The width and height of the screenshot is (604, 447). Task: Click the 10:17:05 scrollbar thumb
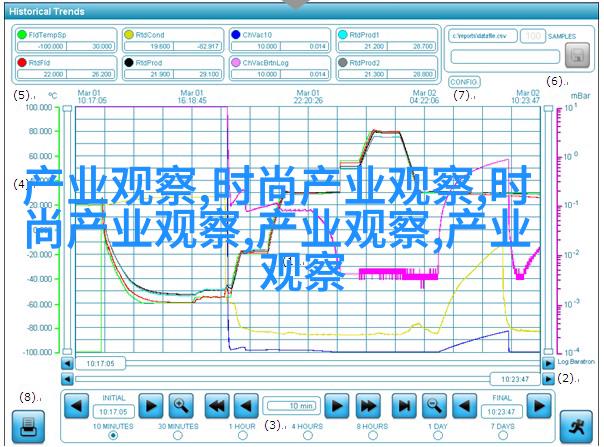click(100, 363)
